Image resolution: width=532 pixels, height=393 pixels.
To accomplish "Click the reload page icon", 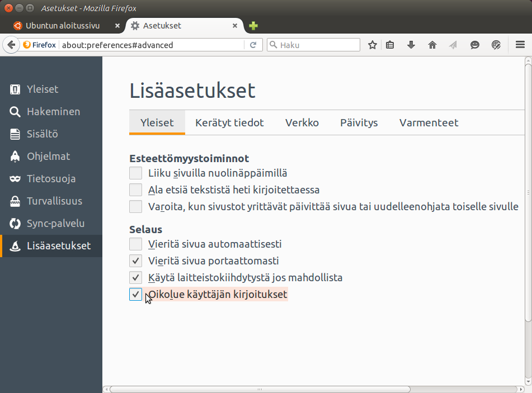I will pyautogui.click(x=253, y=45).
